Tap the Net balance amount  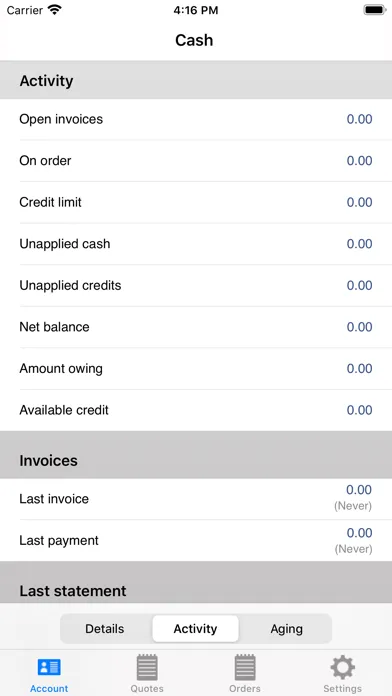[359, 327]
